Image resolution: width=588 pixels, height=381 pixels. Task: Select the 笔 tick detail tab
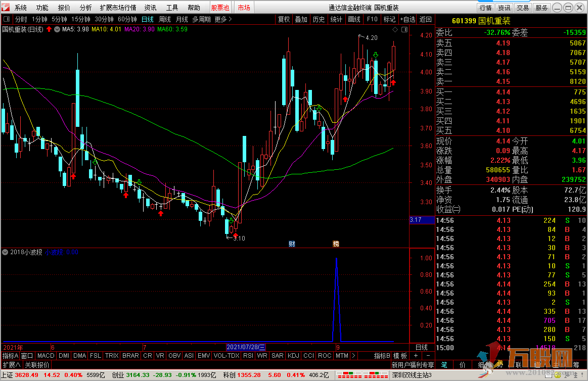point(444,365)
